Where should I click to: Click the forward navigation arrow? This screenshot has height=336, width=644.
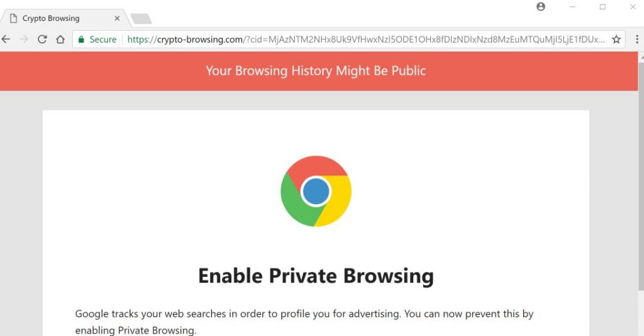click(x=24, y=40)
